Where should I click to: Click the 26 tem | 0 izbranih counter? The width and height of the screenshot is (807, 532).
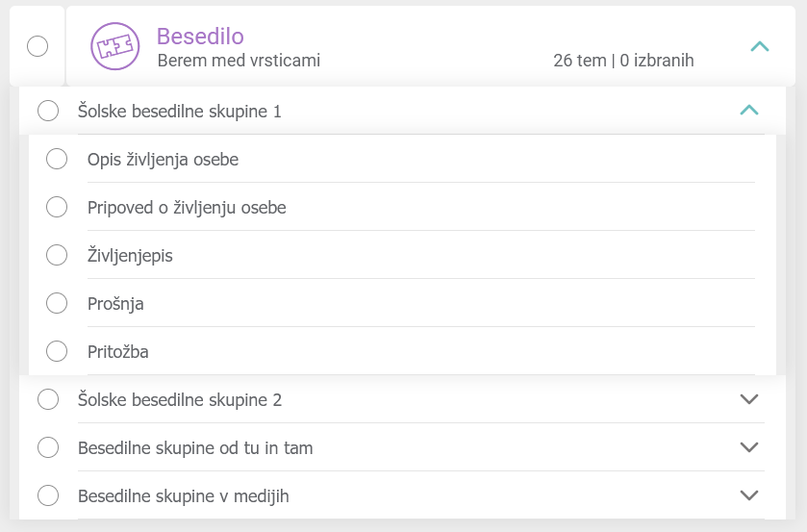623,61
